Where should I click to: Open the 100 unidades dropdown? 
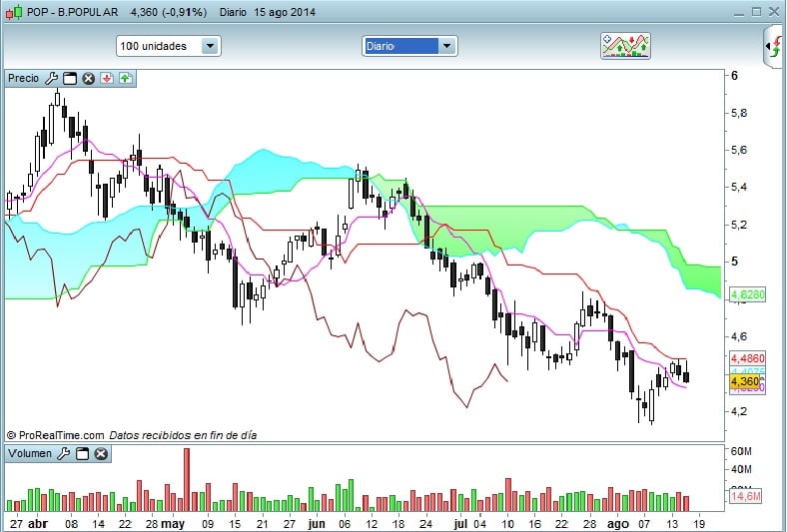[168, 46]
